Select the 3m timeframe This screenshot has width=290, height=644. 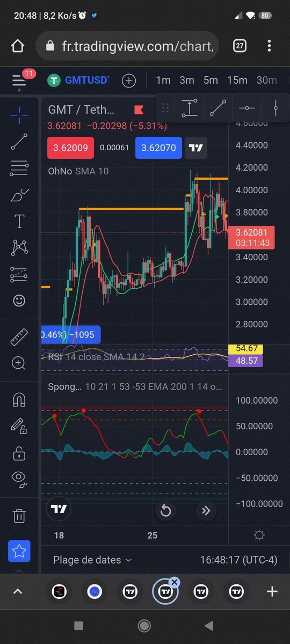187,80
